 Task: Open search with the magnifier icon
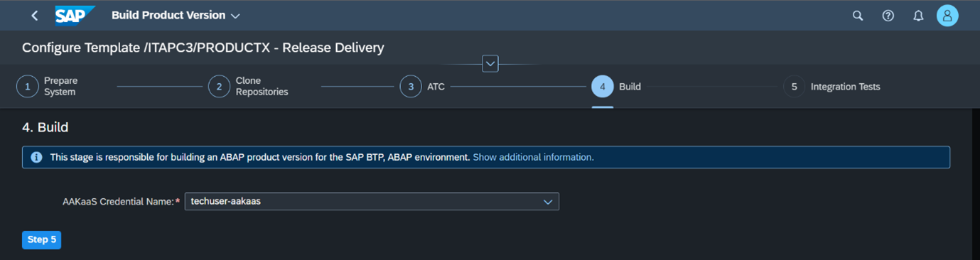tap(858, 16)
